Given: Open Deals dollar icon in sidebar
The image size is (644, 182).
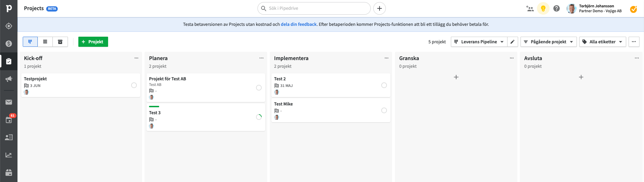Looking at the screenshot, I should click(x=9, y=44).
